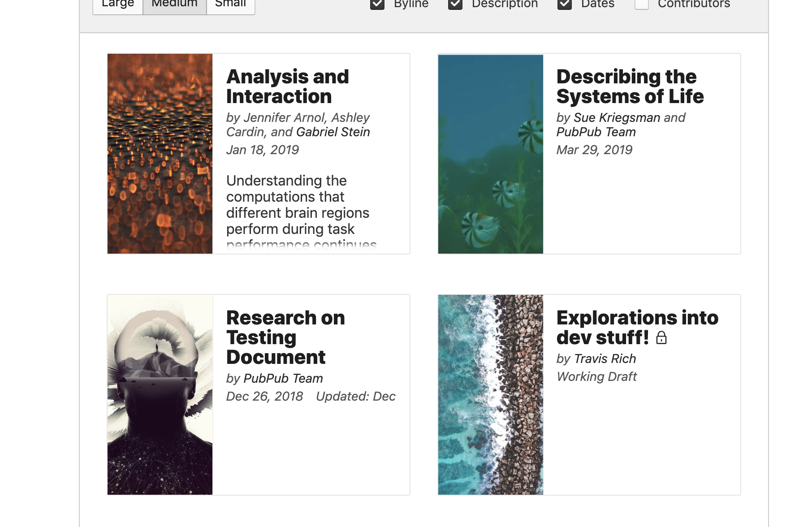The image size is (812, 527).
Task: Select the Large preview size
Action: (x=118, y=4)
